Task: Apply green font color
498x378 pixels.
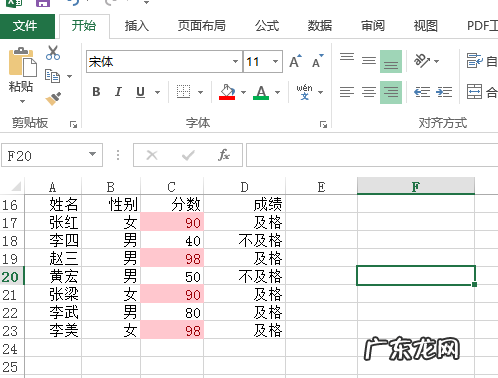Action: tap(261, 92)
